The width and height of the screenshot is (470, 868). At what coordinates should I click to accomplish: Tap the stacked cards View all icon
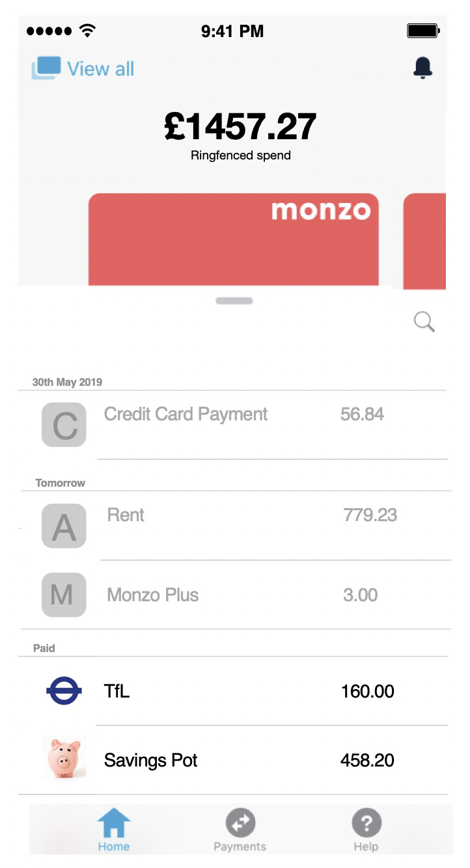pyautogui.click(x=46, y=68)
